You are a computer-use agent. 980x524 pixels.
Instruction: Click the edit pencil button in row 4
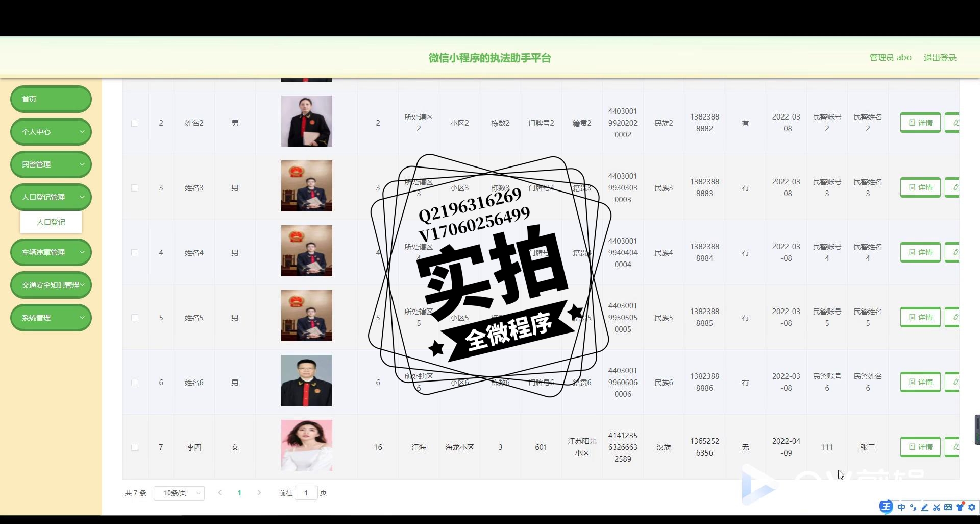[952, 253]
